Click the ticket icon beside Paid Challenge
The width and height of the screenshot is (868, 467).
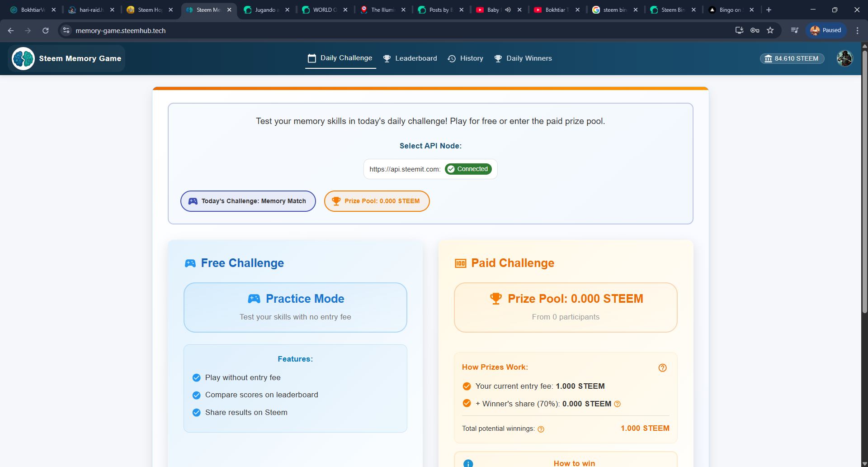pyautogui.click(x=460, y=263)
